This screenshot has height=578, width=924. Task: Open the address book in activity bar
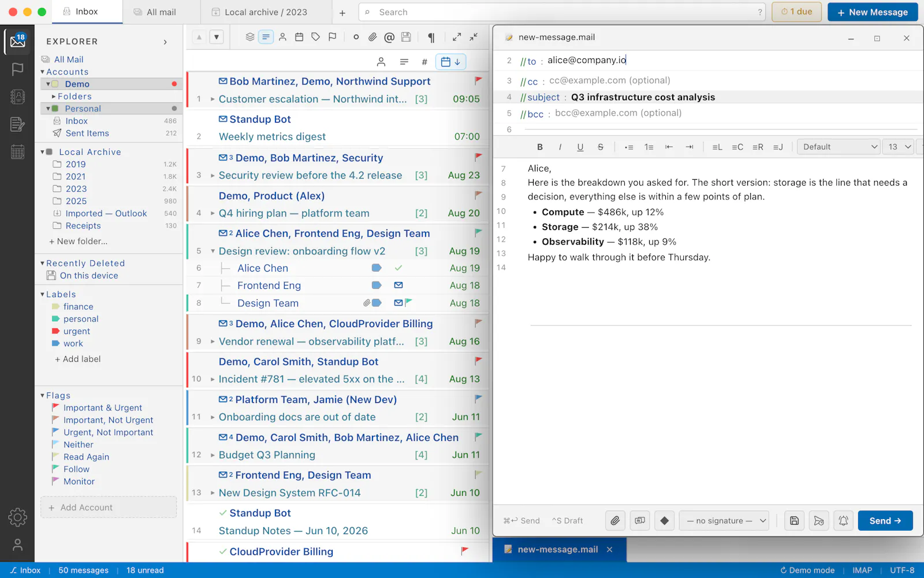click(17, 97)
